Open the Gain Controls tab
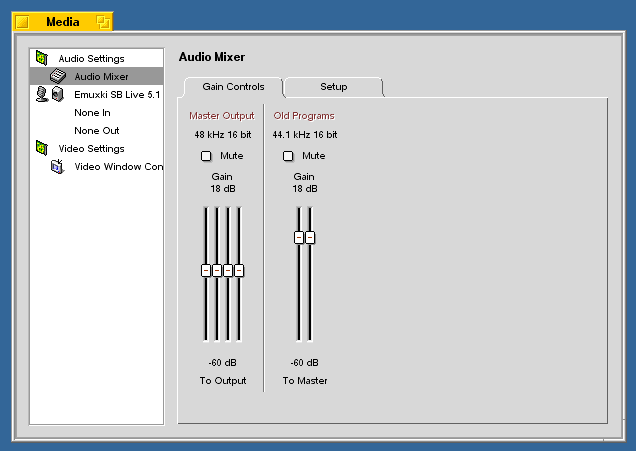Image resolution: width=636 pixels, height=451 pixels. click(233, 87)
